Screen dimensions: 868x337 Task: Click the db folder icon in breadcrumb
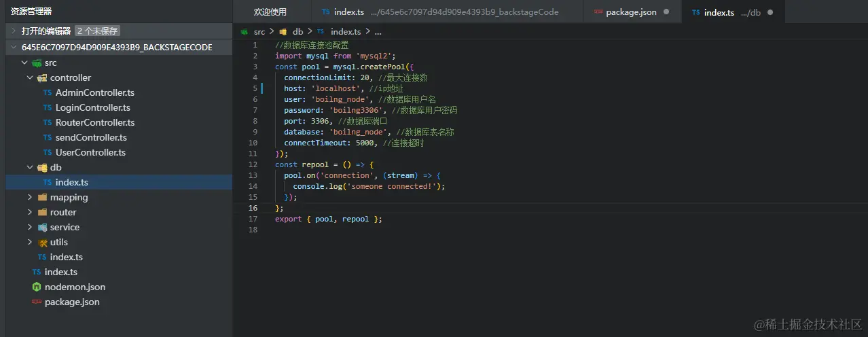(283, 31)
